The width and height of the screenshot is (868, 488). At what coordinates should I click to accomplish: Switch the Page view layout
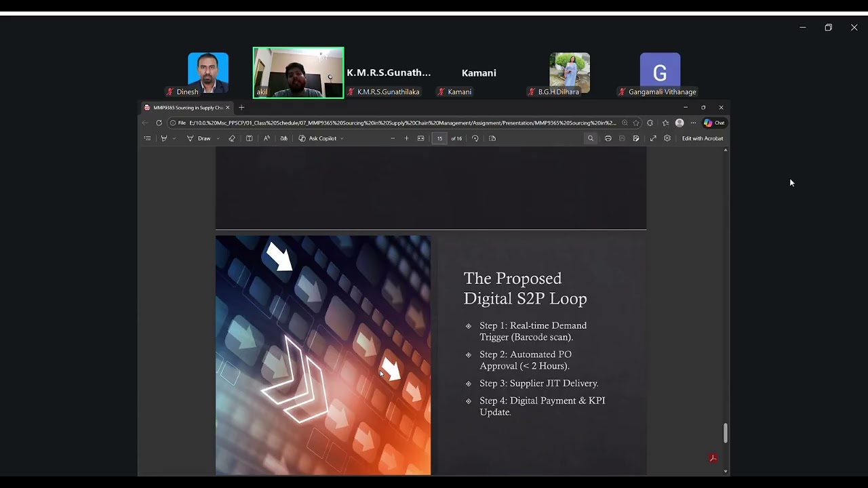pos(492,138)
